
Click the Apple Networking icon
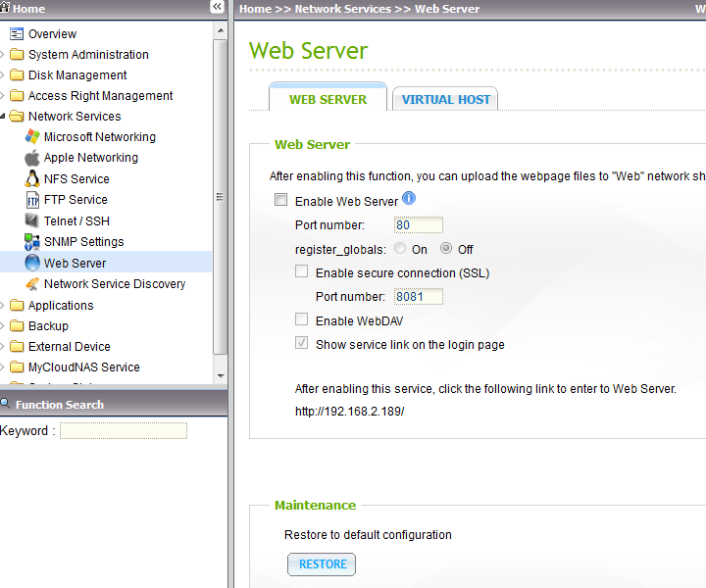32,158
